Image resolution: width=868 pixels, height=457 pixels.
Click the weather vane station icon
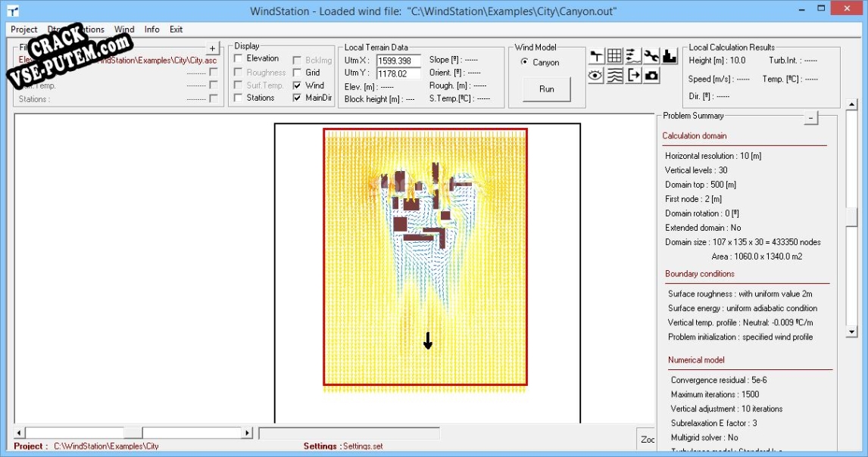pos(596,55)
